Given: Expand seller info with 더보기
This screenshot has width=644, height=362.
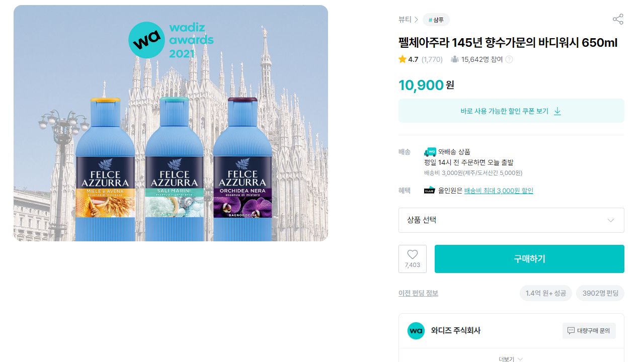Looking at the screenshot, I should pos(511,359).
